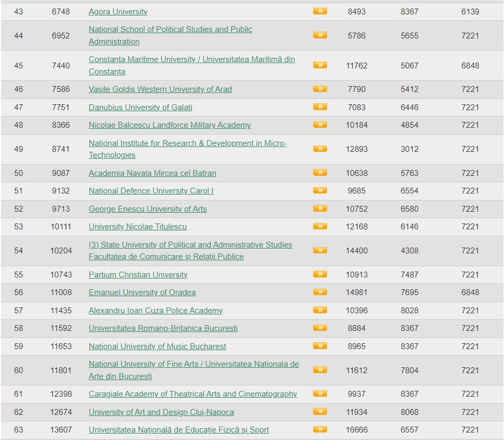The image size is (504, 440).
Task: Open arrow icon for University of Art and Design Cluj-Napoca
Action: [x=320, y=411]
